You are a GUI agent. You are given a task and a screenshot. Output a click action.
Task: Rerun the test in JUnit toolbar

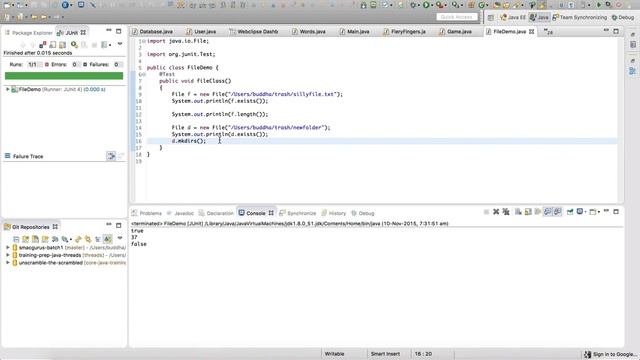pos(75,44)
